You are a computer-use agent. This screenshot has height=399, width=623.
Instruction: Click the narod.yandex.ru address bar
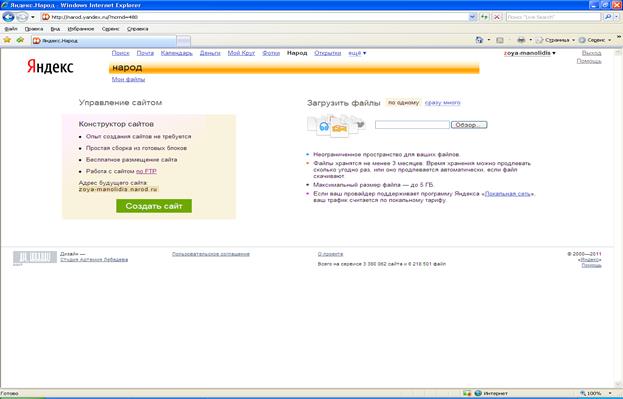pos(255,17)
